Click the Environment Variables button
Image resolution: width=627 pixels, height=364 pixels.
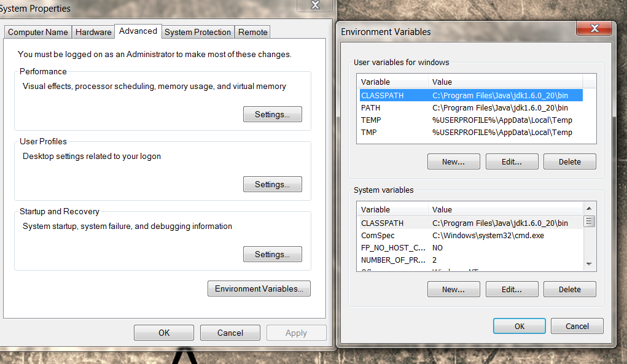pyautogui.click(x=259, y=288)
